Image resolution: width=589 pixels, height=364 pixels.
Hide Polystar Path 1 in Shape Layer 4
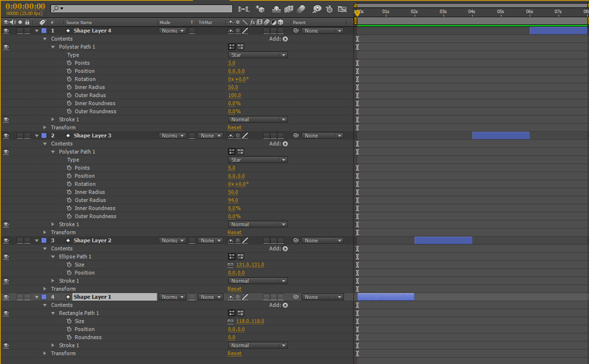6,47
